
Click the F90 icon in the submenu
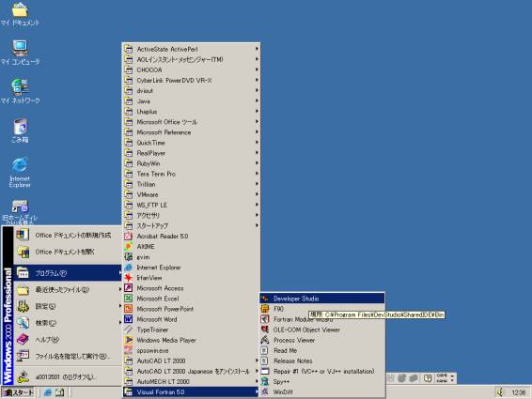click(265, 309)
